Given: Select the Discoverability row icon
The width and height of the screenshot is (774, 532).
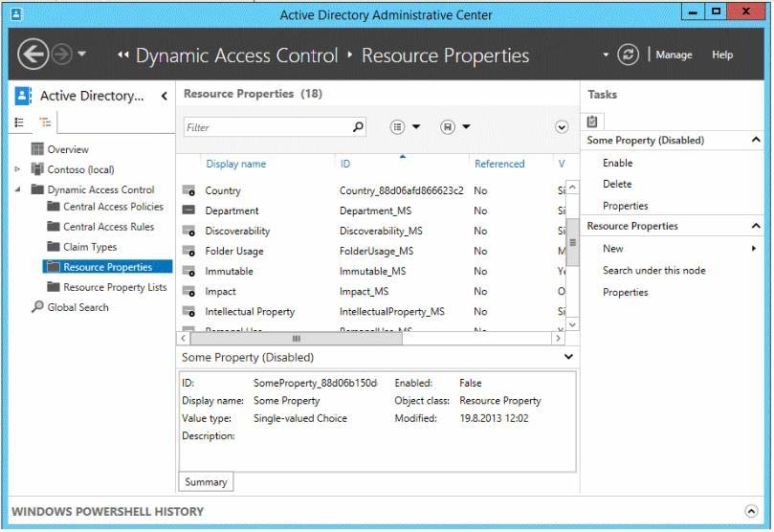Looking at the screenshot, I should click(188, 231).
